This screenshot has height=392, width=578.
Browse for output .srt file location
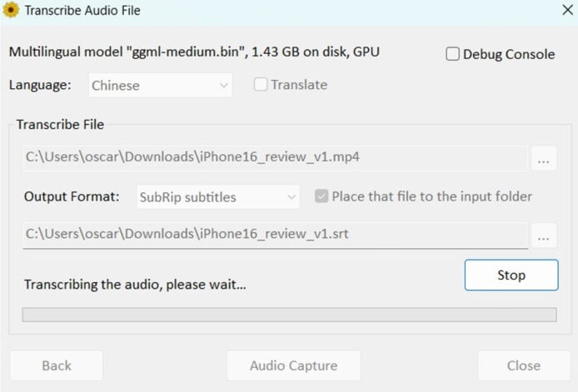(543, 236)
